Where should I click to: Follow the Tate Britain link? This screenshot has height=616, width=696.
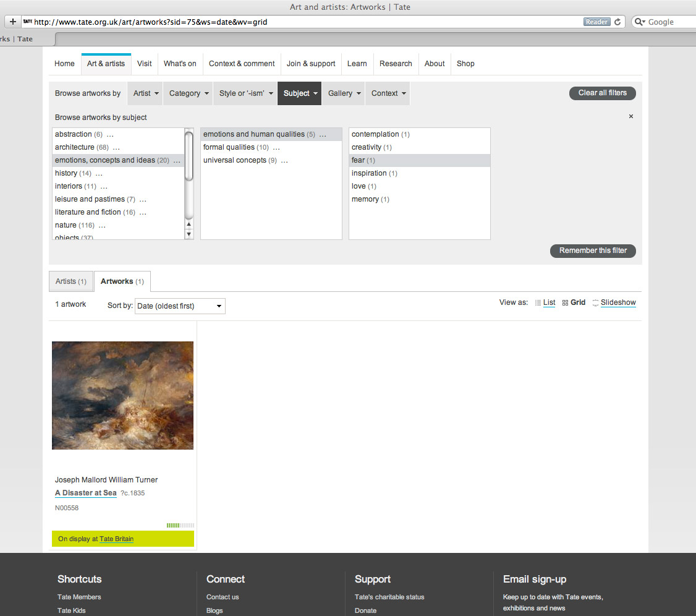[x=116, y=539]
